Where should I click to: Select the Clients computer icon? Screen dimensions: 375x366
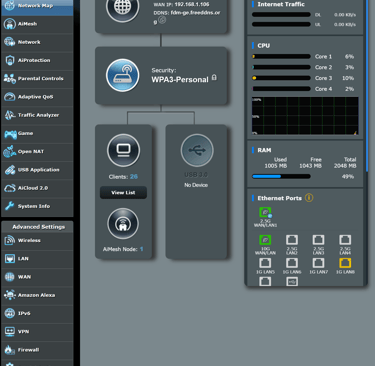tap(124, 151)
